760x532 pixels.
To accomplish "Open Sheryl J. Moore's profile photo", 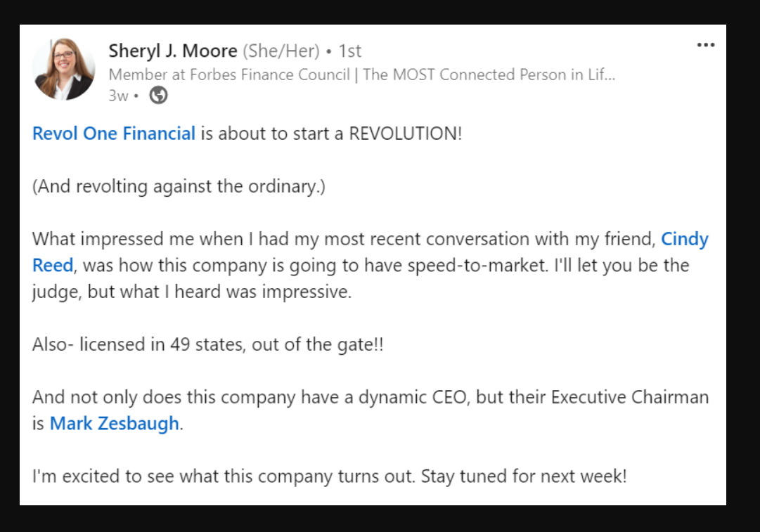I will pos(64,65).
